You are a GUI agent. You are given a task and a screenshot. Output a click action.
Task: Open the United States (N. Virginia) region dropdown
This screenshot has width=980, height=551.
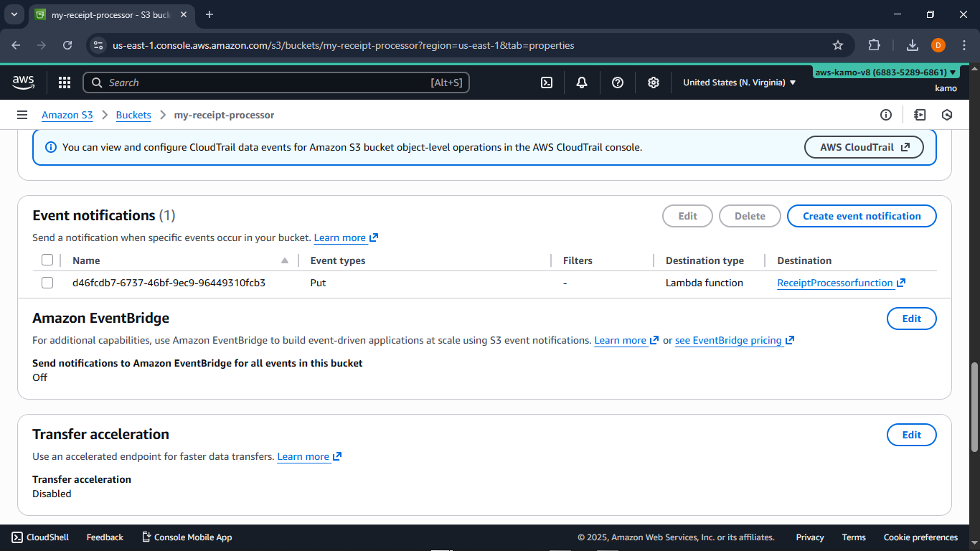coord(739,83)
